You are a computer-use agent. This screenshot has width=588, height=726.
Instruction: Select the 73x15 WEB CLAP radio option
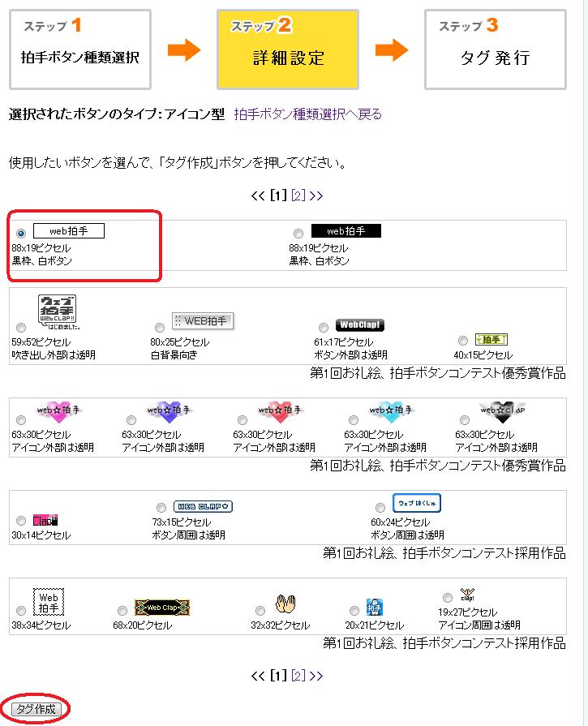(x=161, y=508)
